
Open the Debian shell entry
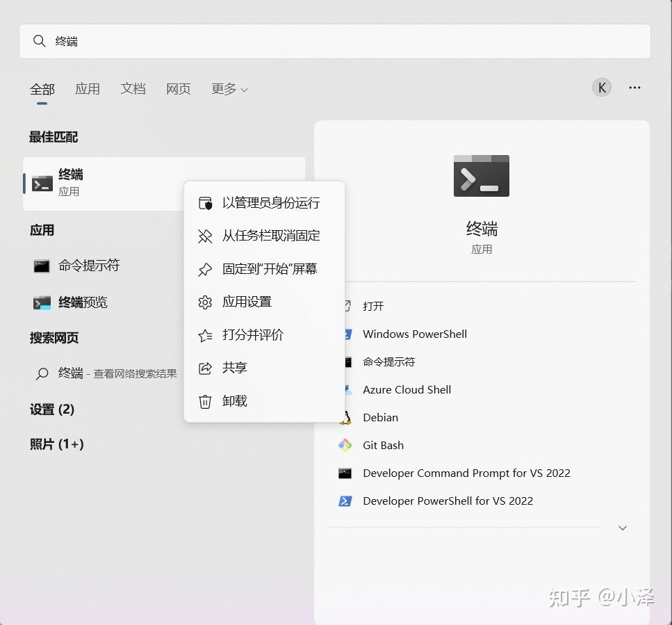click(380, 417)
